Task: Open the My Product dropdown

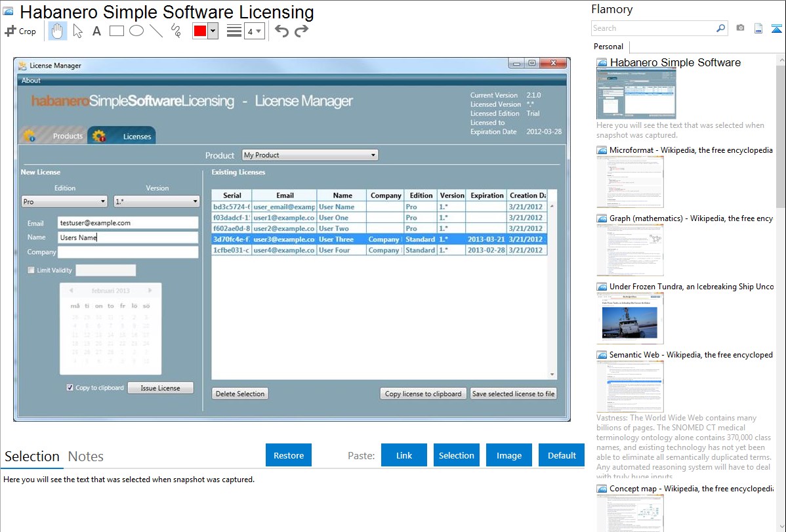Action: (310, 155)
